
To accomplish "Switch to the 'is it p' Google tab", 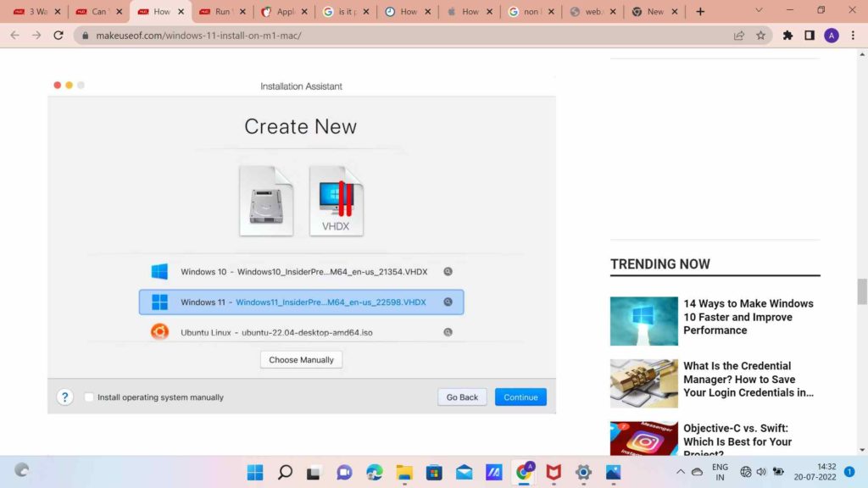I will coord(346,12).
